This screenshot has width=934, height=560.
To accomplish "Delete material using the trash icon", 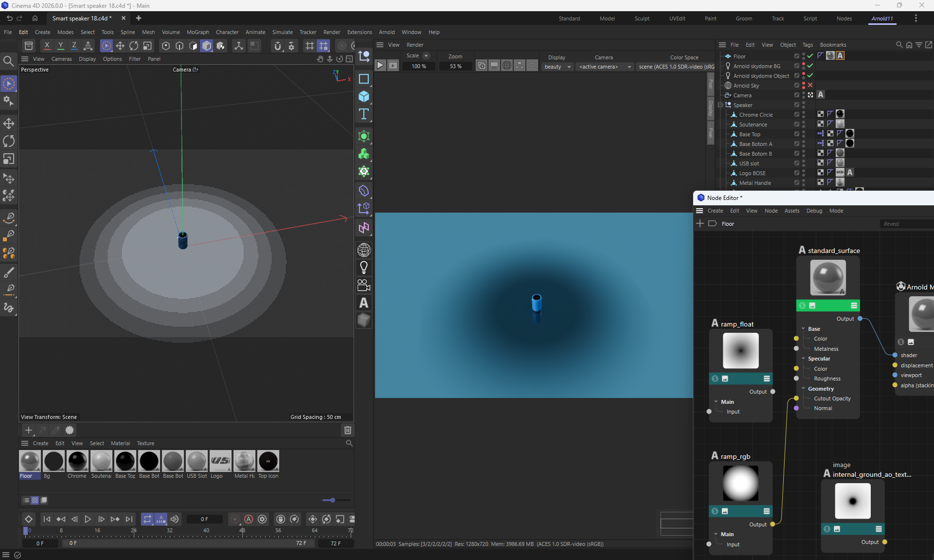I will 347,430.
